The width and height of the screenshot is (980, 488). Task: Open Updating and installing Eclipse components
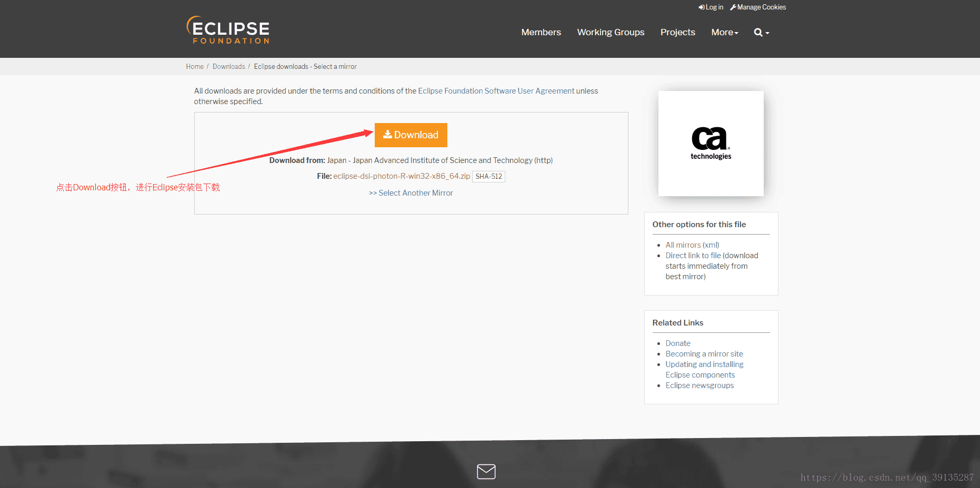(704, 370)
